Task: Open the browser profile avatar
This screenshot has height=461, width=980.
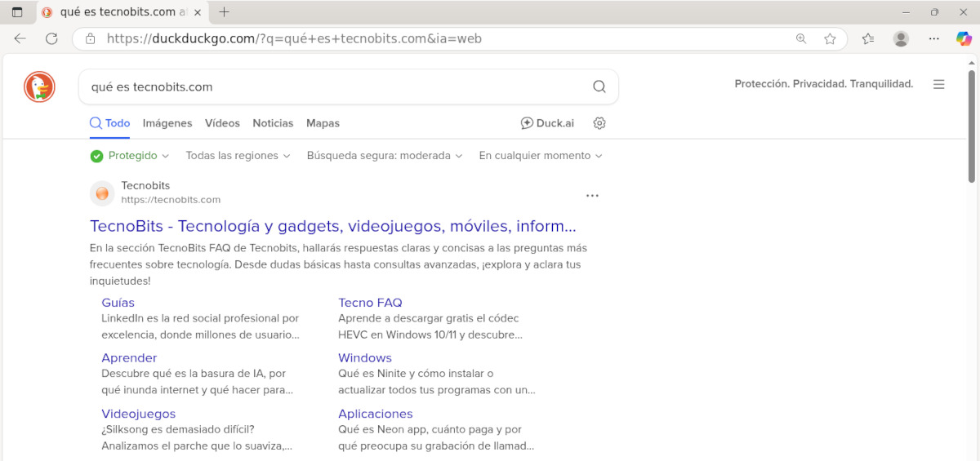Action: (x=901, y=38)
